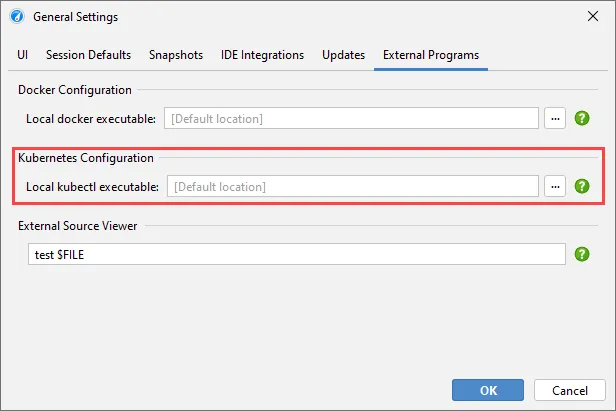The image size is (616, 411).
Task: Open the Updates tab
Action: point(343,55)
